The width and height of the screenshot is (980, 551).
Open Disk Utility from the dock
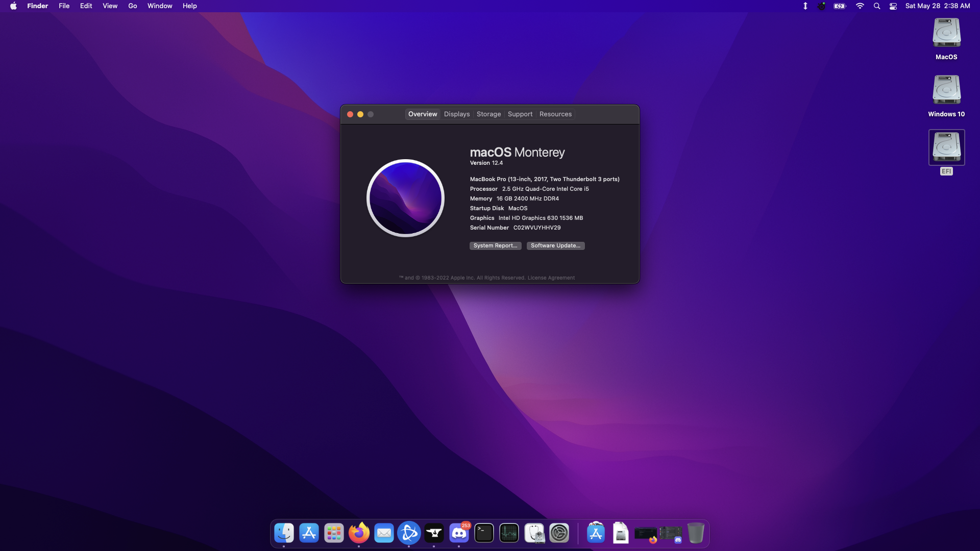(534, 533)
